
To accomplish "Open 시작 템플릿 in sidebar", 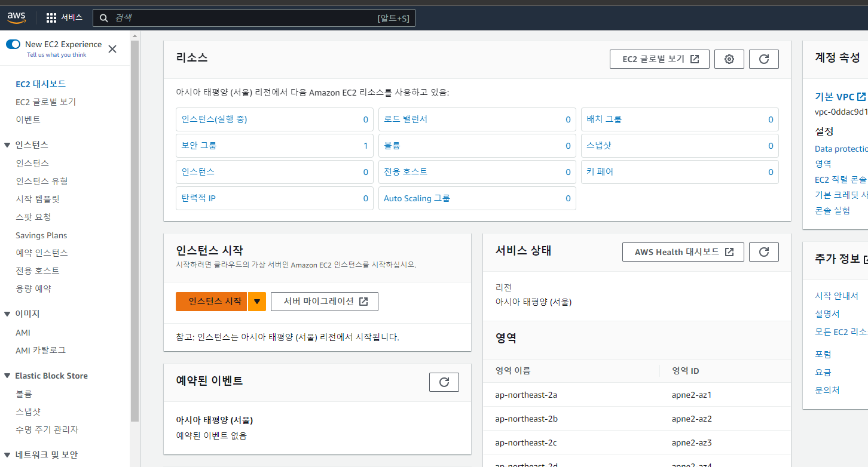I will [38, 199].
